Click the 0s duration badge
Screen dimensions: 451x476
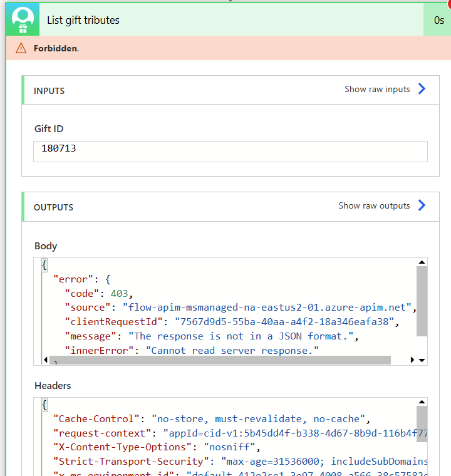point(438,20)
